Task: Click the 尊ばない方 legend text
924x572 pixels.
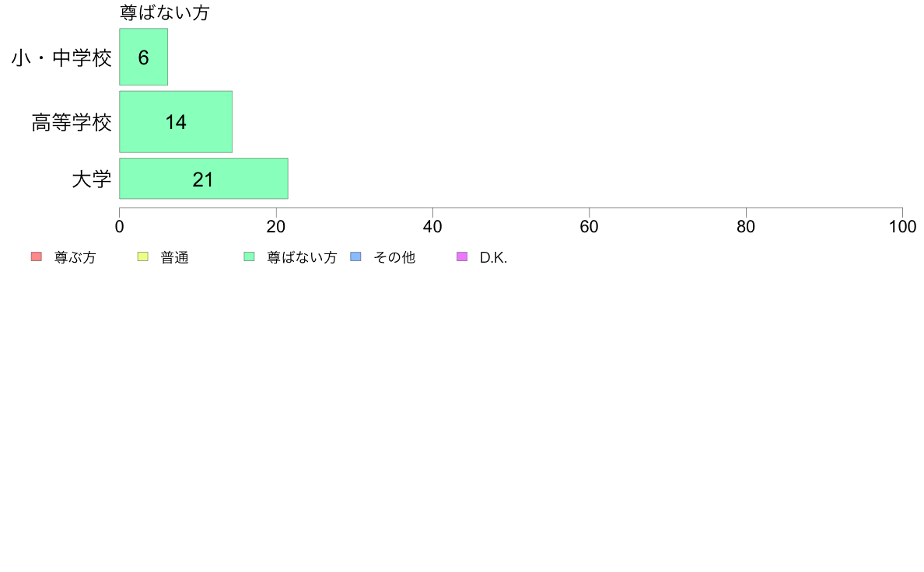Action: click(x=302, y=257)
